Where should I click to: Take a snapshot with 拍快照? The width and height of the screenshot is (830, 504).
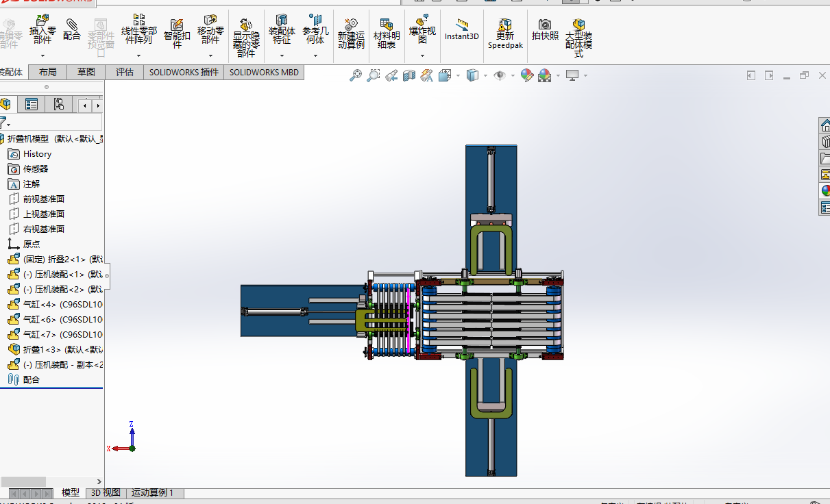[545, 29]
